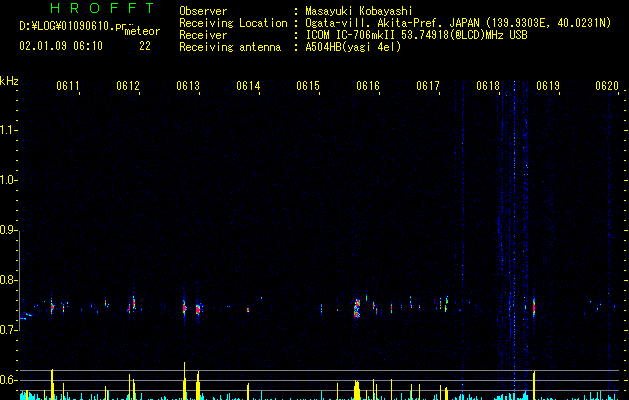Click the "Receiving Location" label
Image resolution: width=629 pixels, height=400 pixels.
[x=233, y=23]
